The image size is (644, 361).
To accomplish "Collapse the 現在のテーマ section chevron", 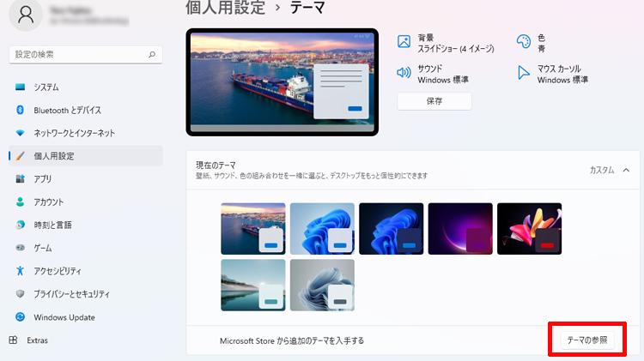I will pos(626,170).
